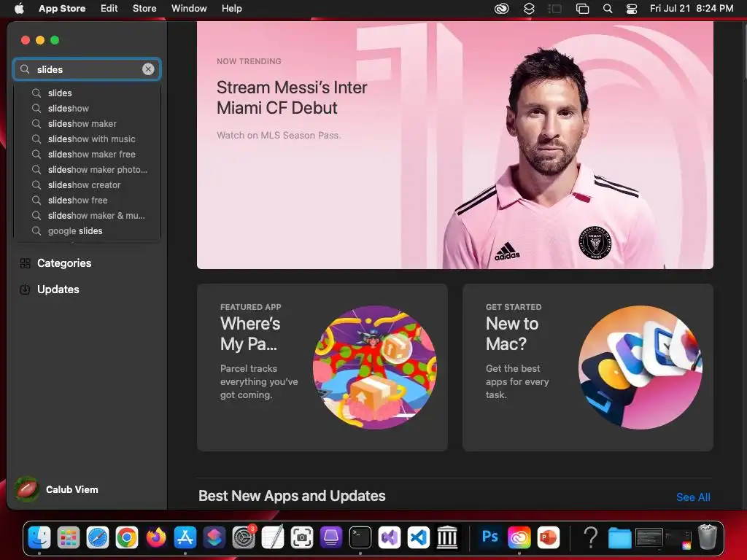This screenshot has width=747, height=560.
Task: Click the Updates download icon
Action: click(25, 289)
